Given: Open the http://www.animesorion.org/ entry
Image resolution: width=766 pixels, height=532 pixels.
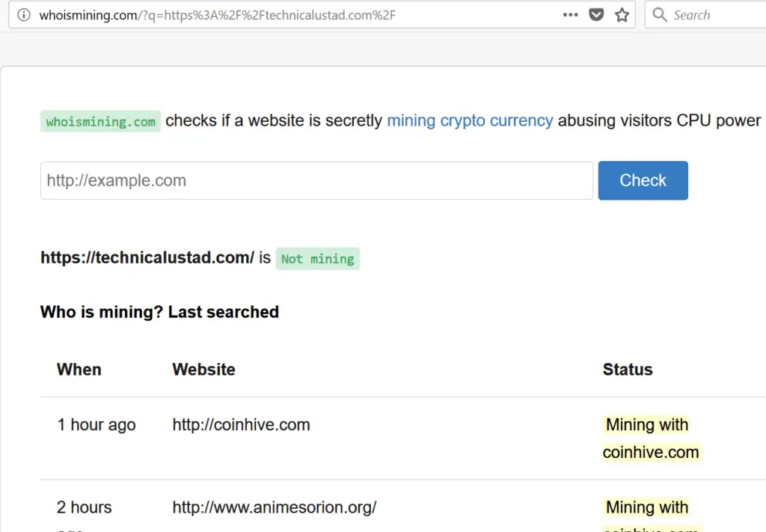Looking at the screenshot, I should tap(274, 507).
